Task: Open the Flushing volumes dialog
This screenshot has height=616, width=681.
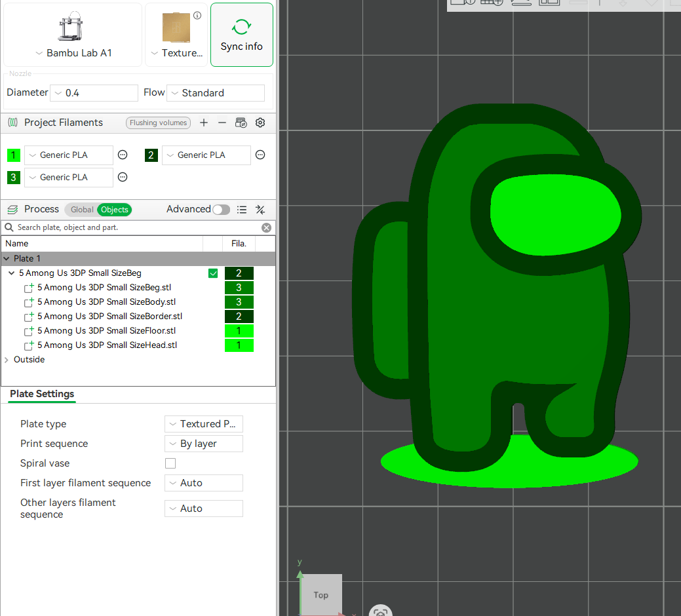Action: pyautogui.click(x=158, y=123)
